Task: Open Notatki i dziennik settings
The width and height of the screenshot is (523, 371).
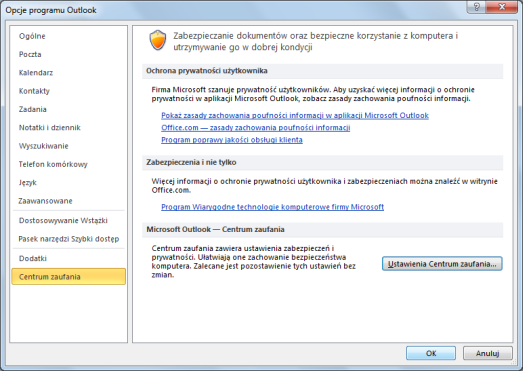Action: point(49,128)
